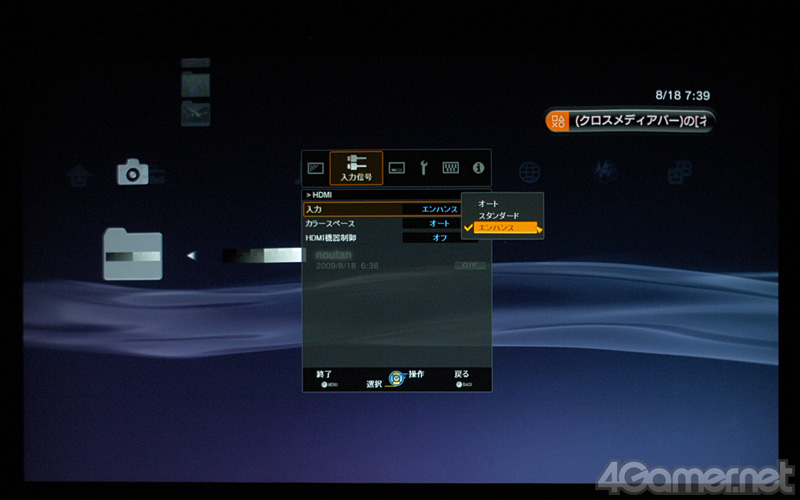Open カラースペース オート value dropdown
800x500 pixels.
(x=440, y=223)
